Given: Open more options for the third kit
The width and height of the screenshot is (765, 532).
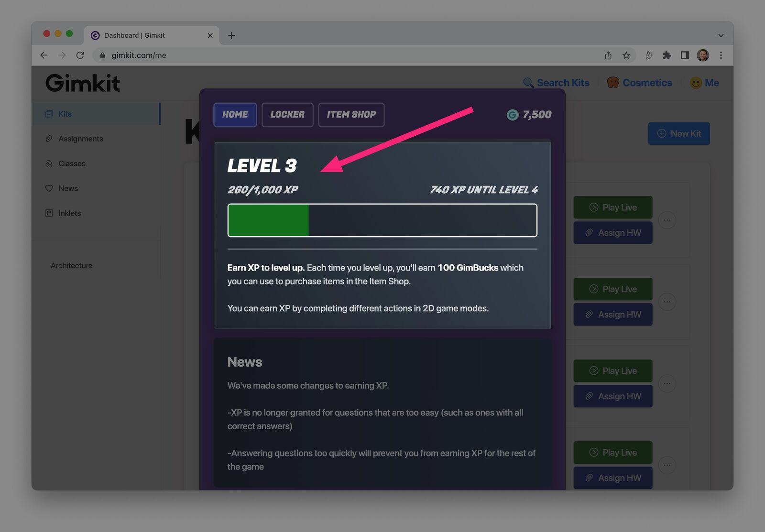Looking at the screenshot, I should tap(667, 383).
